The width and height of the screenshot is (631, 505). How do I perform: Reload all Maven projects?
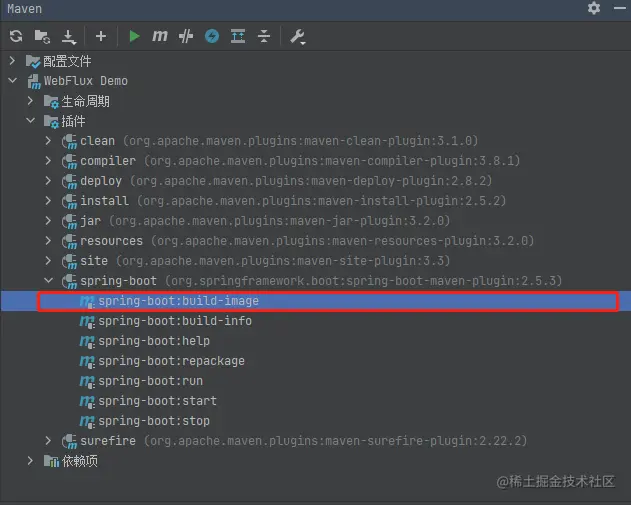(16, 36)
